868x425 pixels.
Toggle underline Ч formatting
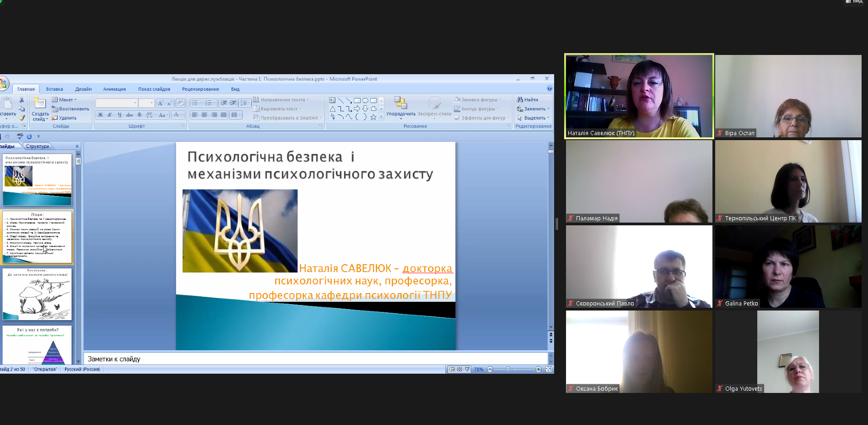pos(119,115)
